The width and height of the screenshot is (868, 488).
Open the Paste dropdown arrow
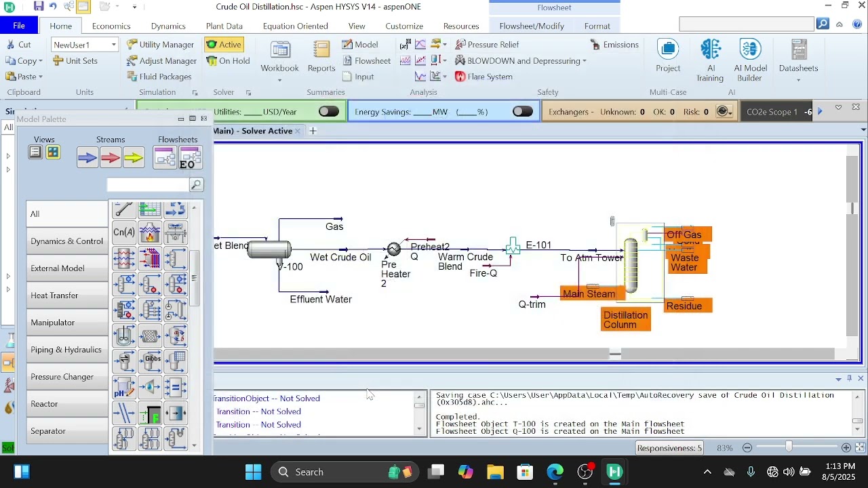(41, 77)
